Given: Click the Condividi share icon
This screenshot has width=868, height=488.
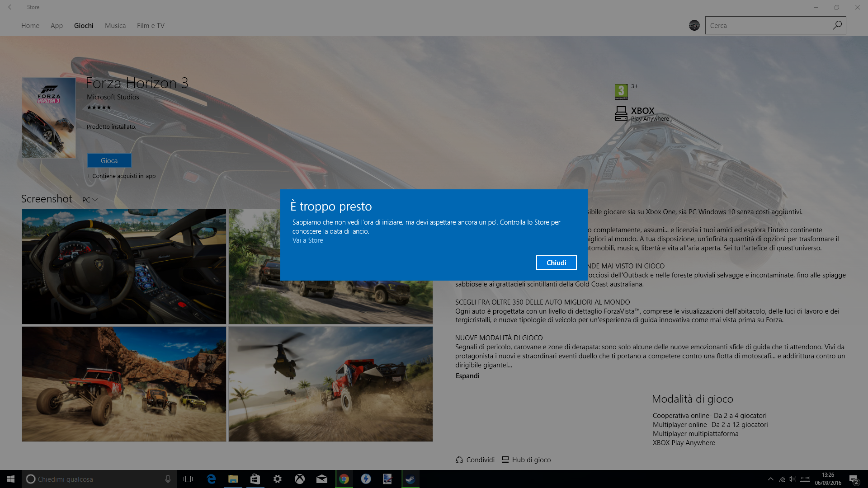Looking at the screenshot, I should coord(459,460).
